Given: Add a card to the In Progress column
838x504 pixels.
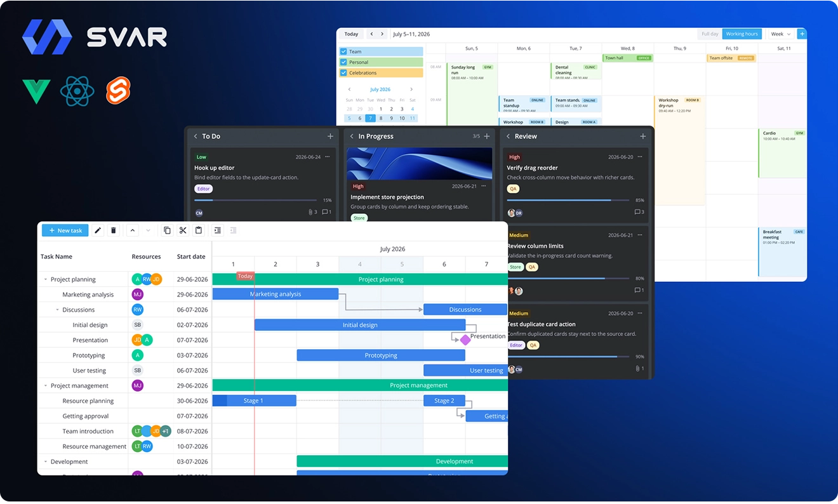Looking at the screenshot, I should tap(487, 136).
